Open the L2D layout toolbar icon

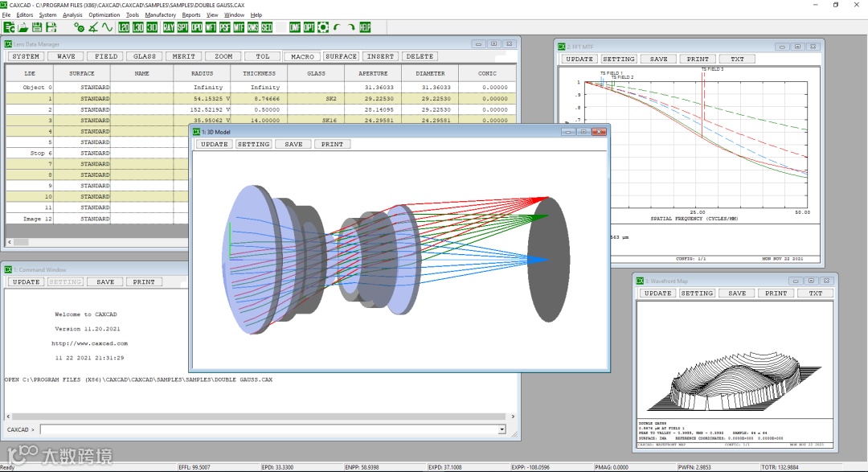(x=124, y=27)
